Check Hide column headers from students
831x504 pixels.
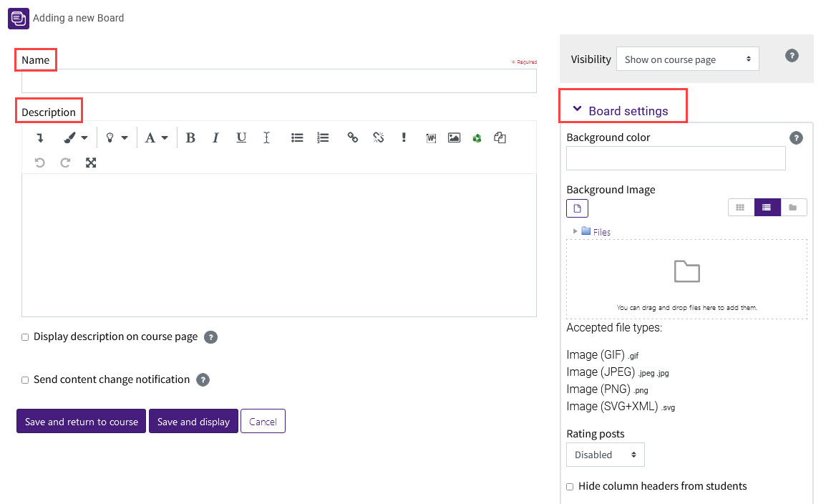coord(569,486)
